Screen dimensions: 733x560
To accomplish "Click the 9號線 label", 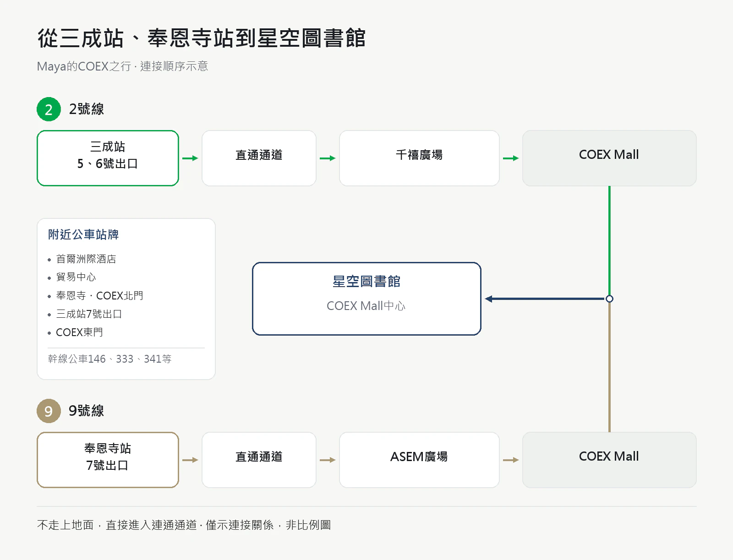I will (x=86, y=411).
